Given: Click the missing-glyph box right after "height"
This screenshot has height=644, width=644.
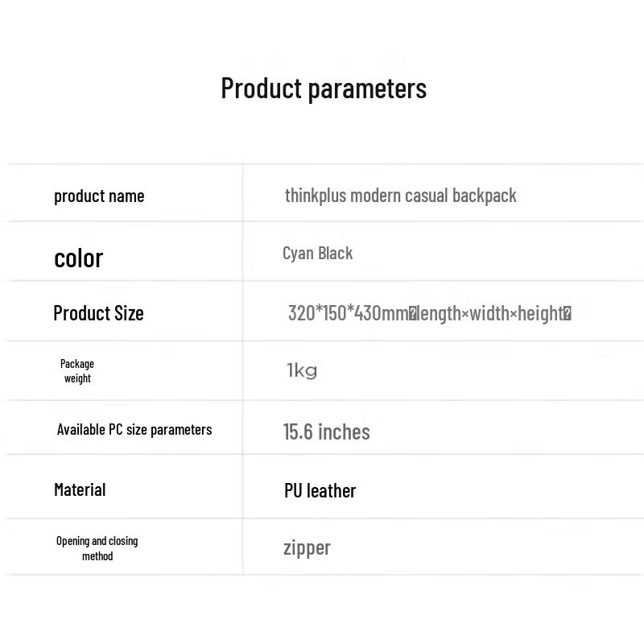Looking at the screenshot, I should pos(567,313).
